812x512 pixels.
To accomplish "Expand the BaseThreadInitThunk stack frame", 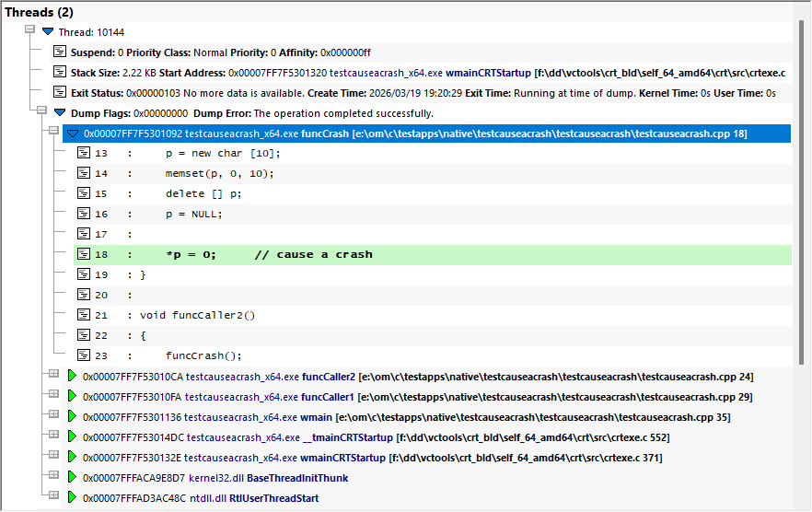I will click(53, 474).
